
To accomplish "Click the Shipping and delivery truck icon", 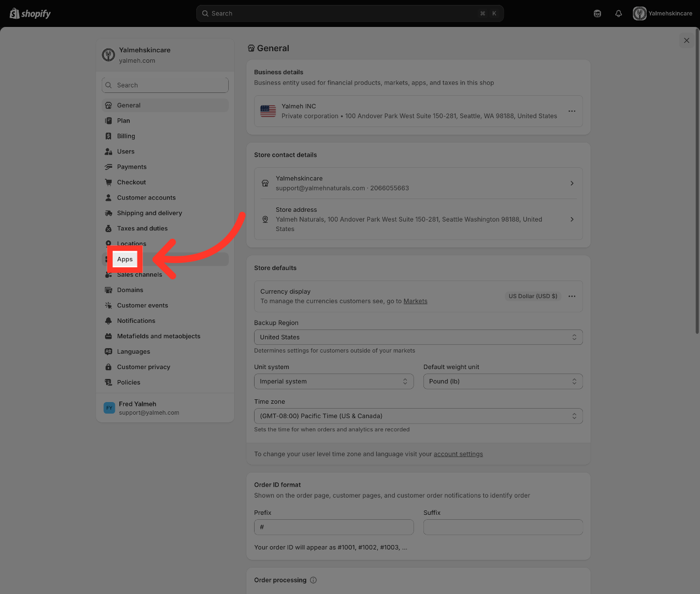I will point(108,213).
